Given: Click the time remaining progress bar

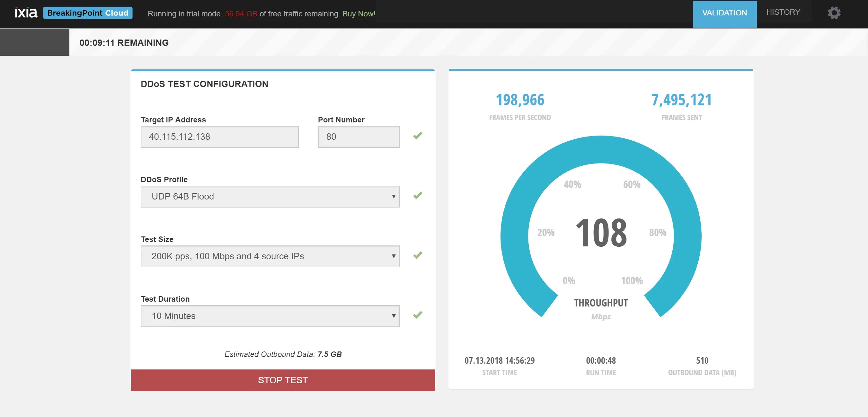Looking at the screenshot, I should click(x=434, y=42).
